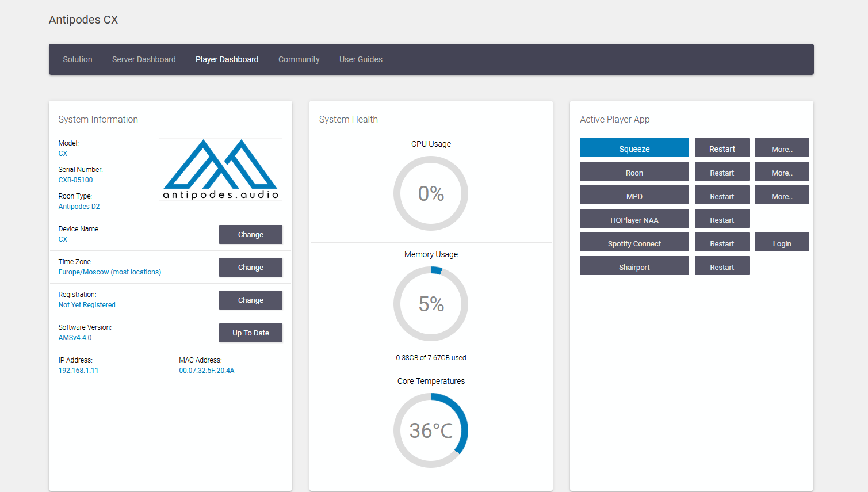The height and width of the screenshot is (492, 868).
Task: Select the Device Name value CX
Action: (x=63, y=239)
